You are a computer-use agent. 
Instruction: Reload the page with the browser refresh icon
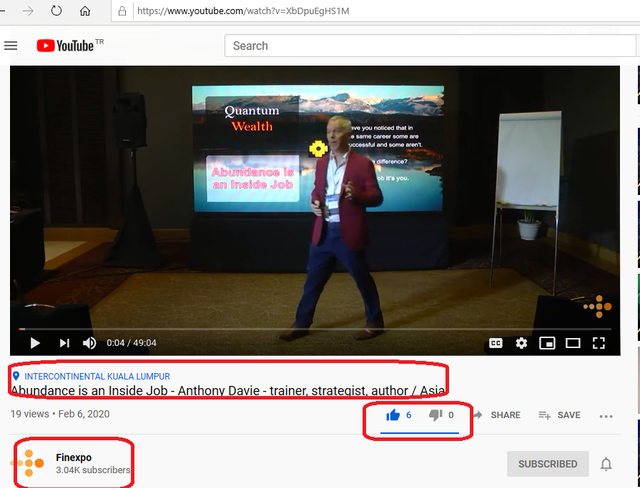point(56,11)
